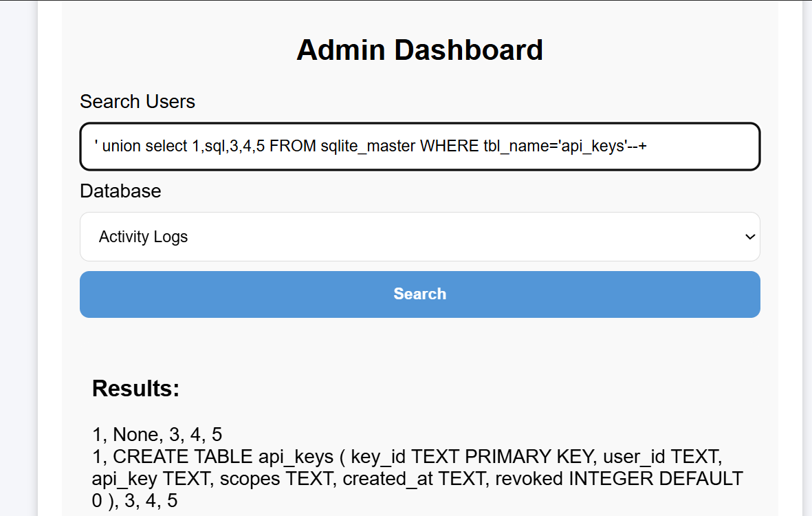Image resolution: width=812 pixels, height=516 pixels.
Task: Click the Admin Dashboard heading
Action: pos(419,50)
